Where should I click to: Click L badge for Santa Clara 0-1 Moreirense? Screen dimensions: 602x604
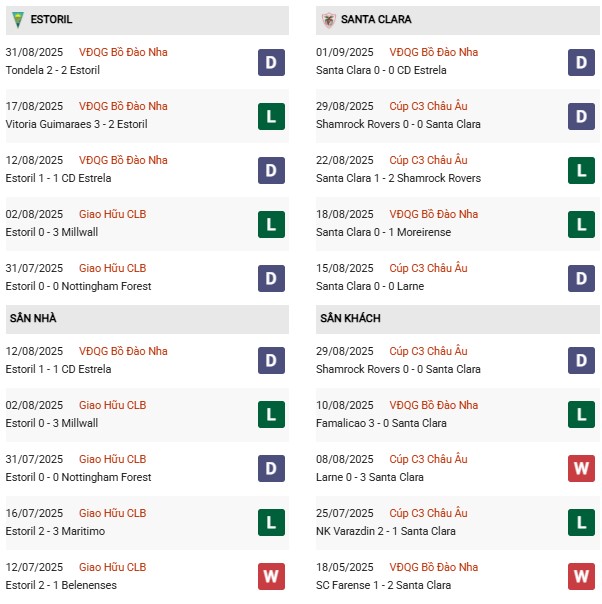(x=583, y=225)
